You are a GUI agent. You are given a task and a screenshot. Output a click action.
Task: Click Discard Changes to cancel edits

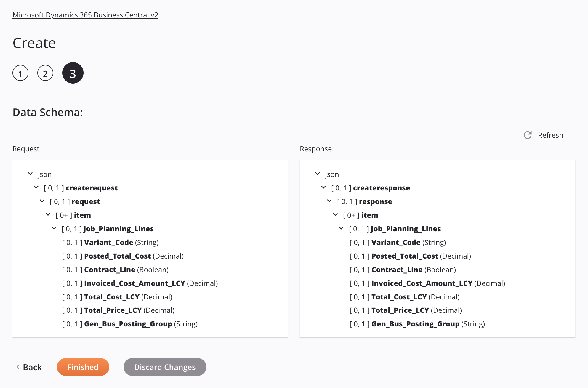(x=165, y=367)
